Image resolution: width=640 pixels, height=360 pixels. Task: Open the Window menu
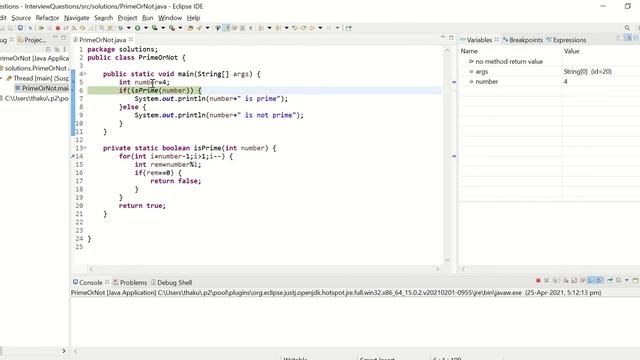click(170, 18)
